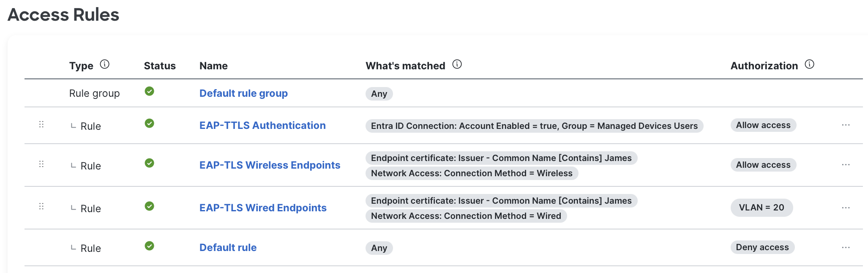This screenshot has width=868, height=273.
Task: Click the green status icon for Default rule group
Action: [x=149, y=91]
